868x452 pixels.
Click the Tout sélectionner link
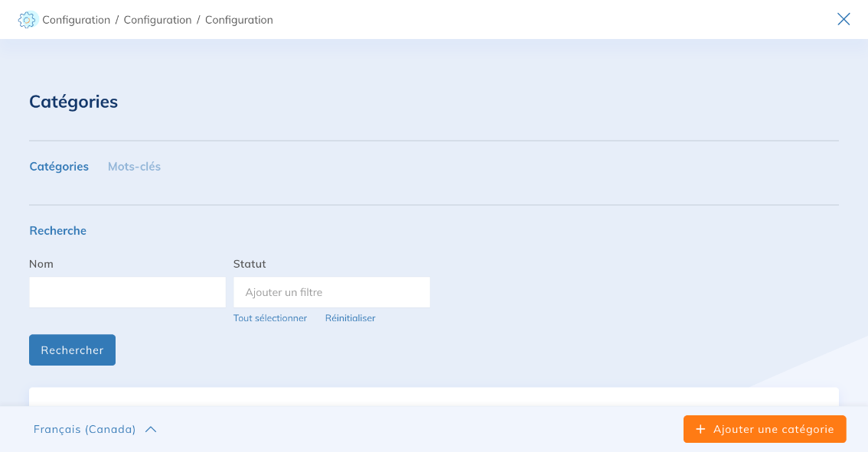coord(270,318)
